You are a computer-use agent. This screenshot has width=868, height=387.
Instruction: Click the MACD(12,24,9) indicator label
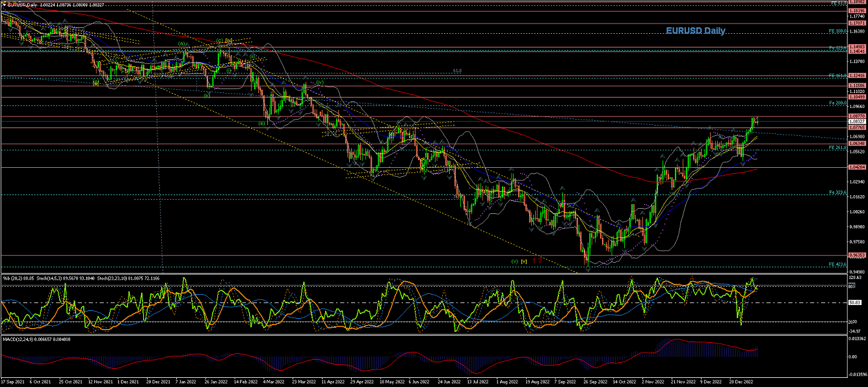pyautogui.click(x=21, y=340)
